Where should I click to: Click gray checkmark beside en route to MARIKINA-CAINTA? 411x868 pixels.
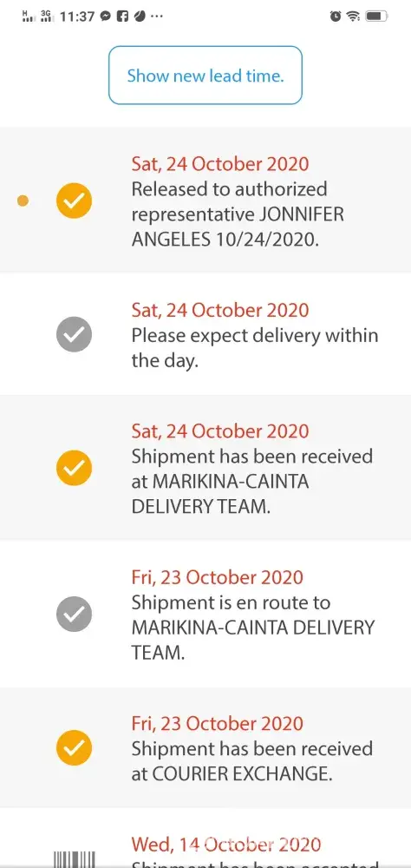74,614
